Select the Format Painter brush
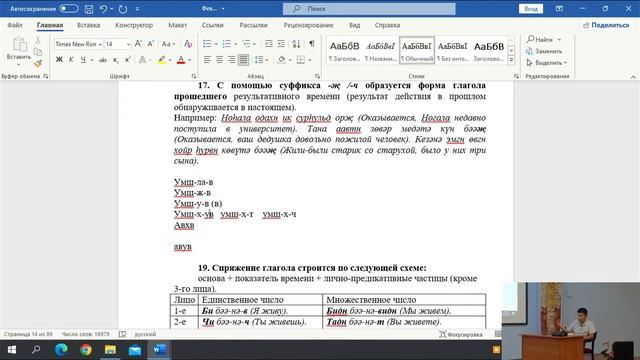The image size is (640, 360). (x=38, y=63)
